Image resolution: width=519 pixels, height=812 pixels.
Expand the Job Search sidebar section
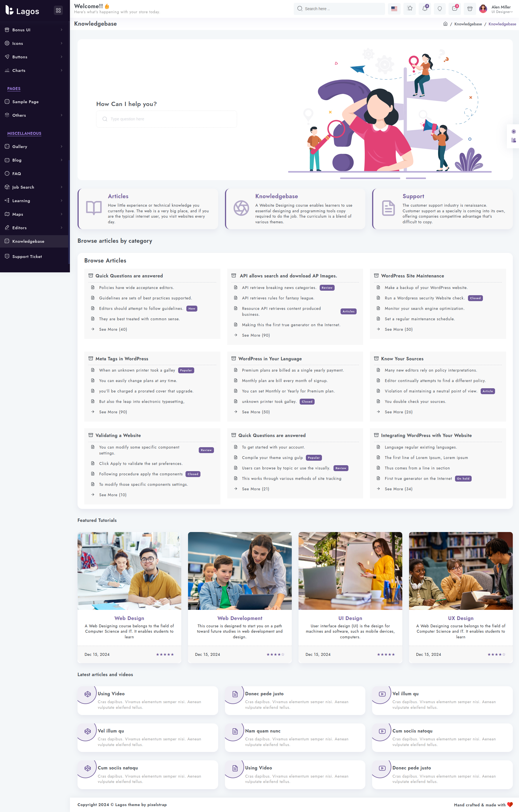[34, 187]
